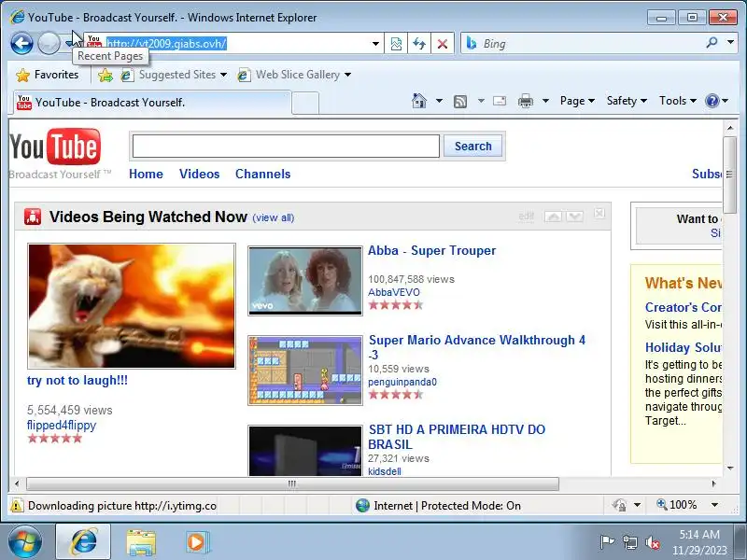Open Abba - Super Trouper video link
This screenshot has height=560, width=747.
[431, 250]
